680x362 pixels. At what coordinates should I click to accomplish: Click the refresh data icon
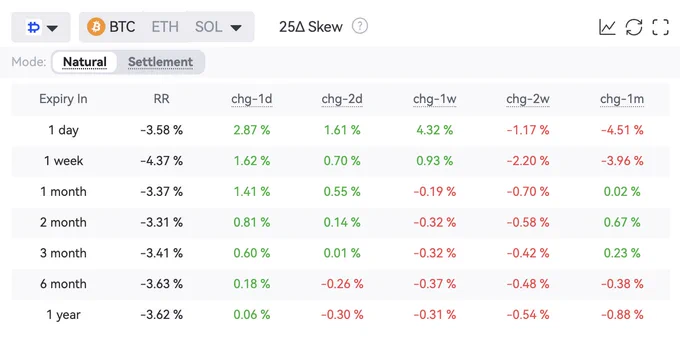[x=634, y=27]
